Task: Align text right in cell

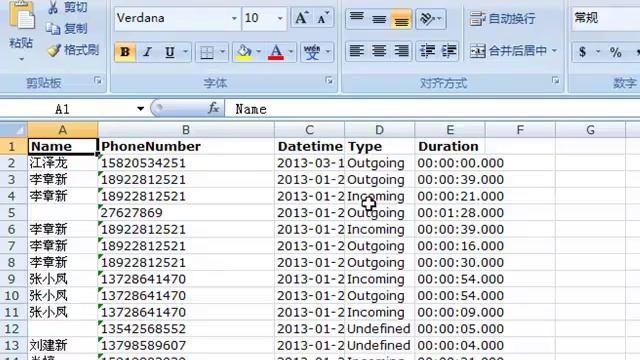Action: [x=401, y=51]
